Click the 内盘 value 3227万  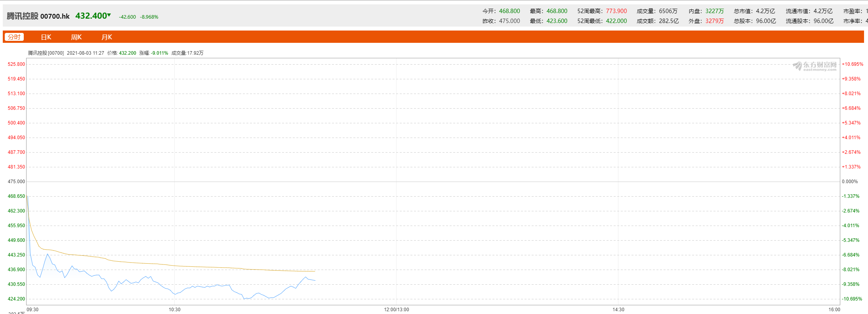714,11
